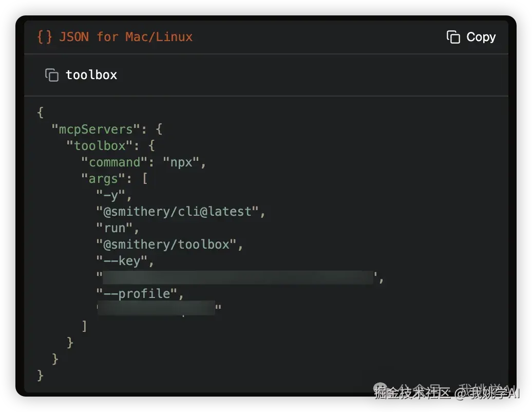Screen dimensions: 532x412
Task: Click the "command" key text
Action: click(x=115, y=162)
